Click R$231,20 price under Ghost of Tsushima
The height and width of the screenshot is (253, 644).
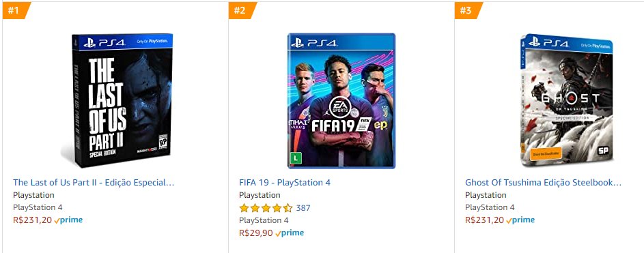tap(484, 220)
